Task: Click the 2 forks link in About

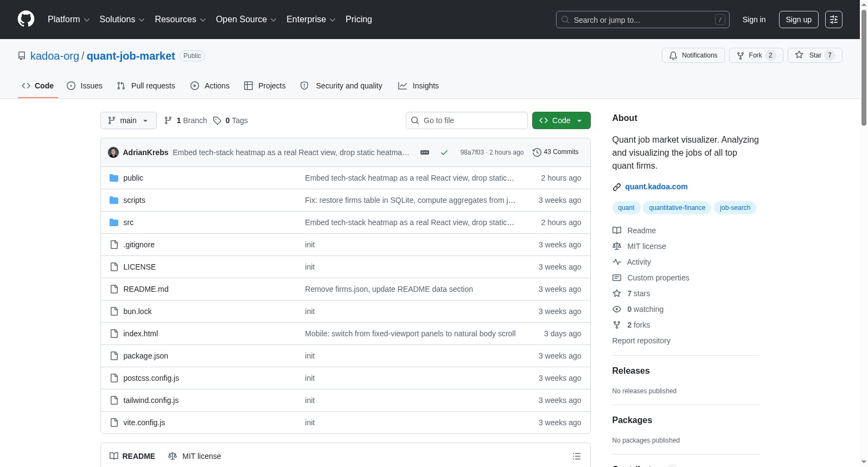Action: pyautogui.click(x=639, y=325)
